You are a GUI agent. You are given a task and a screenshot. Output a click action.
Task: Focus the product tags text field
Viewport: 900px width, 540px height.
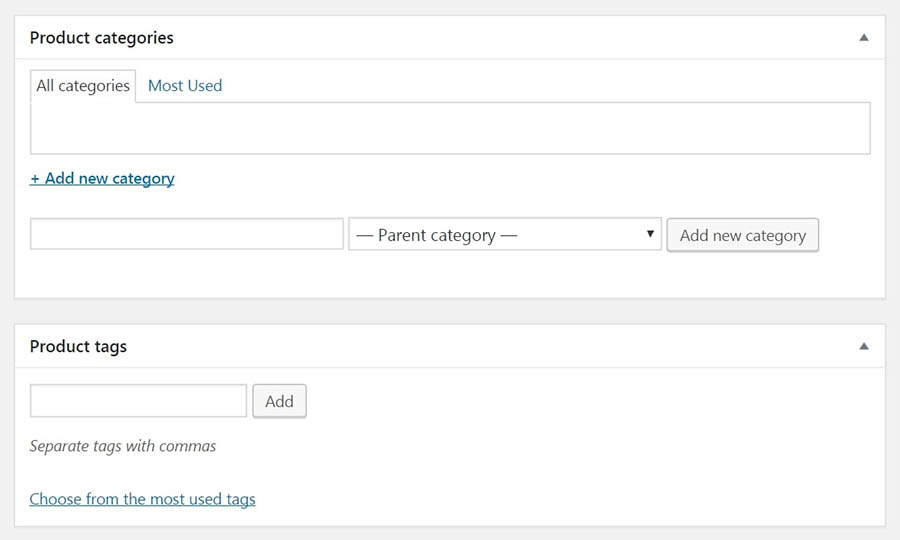click(x=138, y=401)
